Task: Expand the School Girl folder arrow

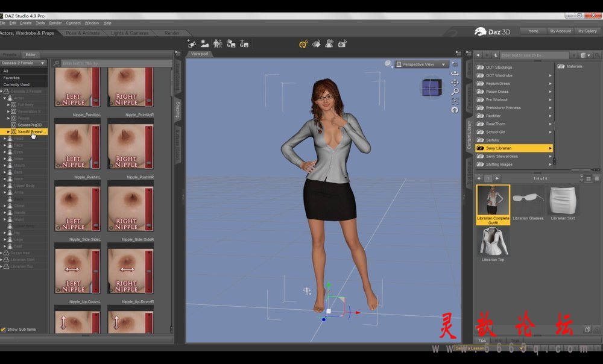Action: click(x=550, y=132)
